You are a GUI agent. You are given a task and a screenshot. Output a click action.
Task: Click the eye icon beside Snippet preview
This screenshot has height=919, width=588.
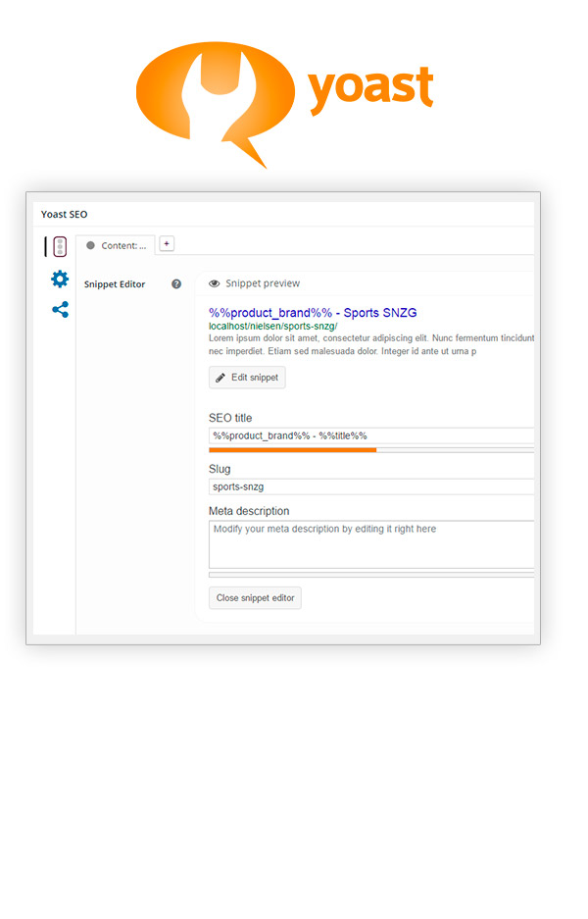pyautogui.click(x=215, y=283)
